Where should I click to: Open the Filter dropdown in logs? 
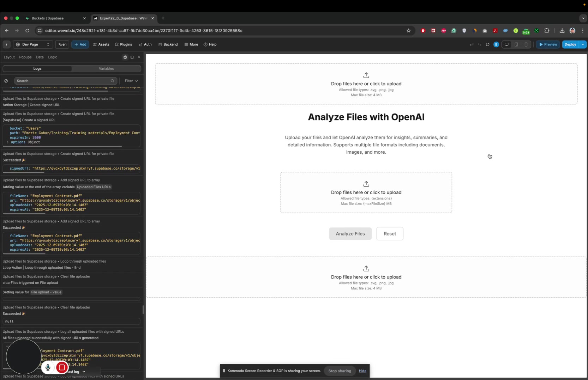131,81
